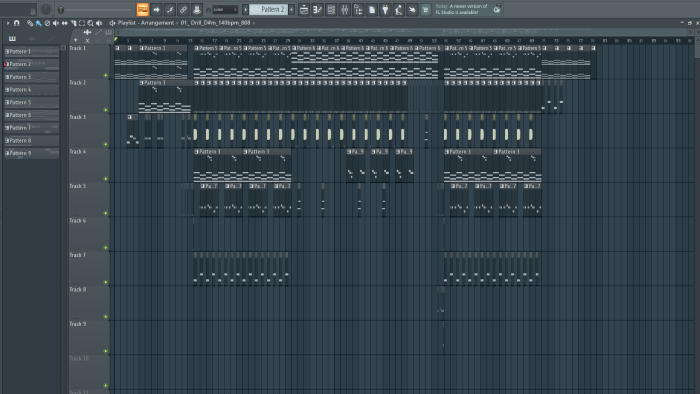Add a new pattern with plus button
The image size is (700, 394).
tap(292, 9)
